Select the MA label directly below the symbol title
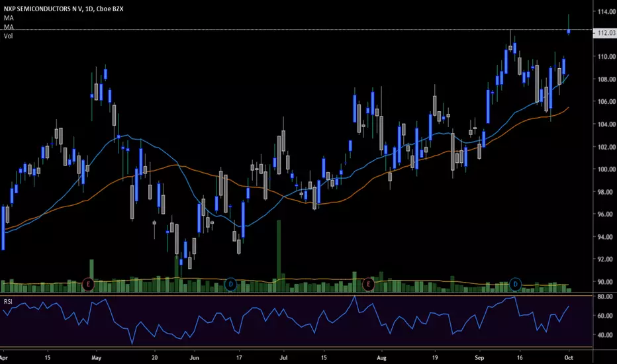617x364 pixels. coord(9,18)
